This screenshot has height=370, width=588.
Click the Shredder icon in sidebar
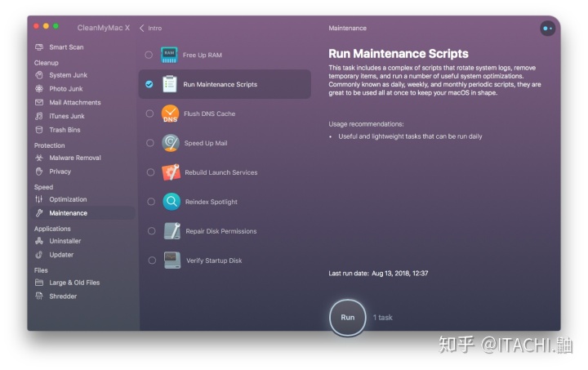39,296
